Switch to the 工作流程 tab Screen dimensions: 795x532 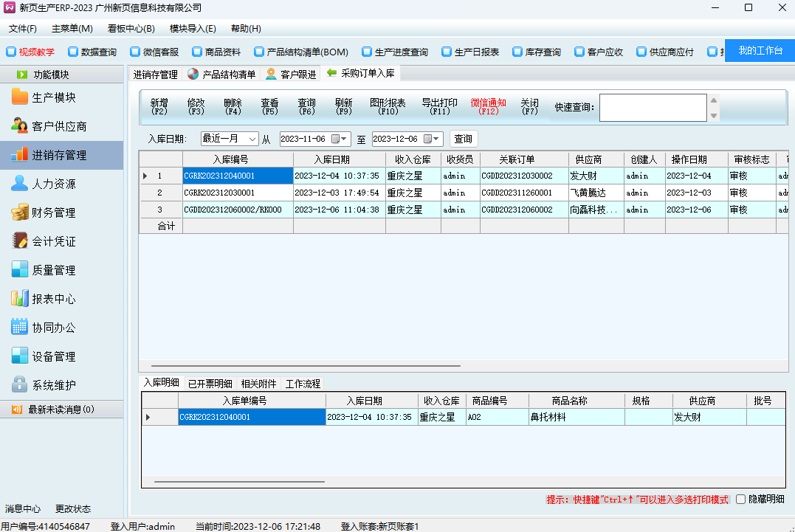pyautogui.click(x=303, y=384)
